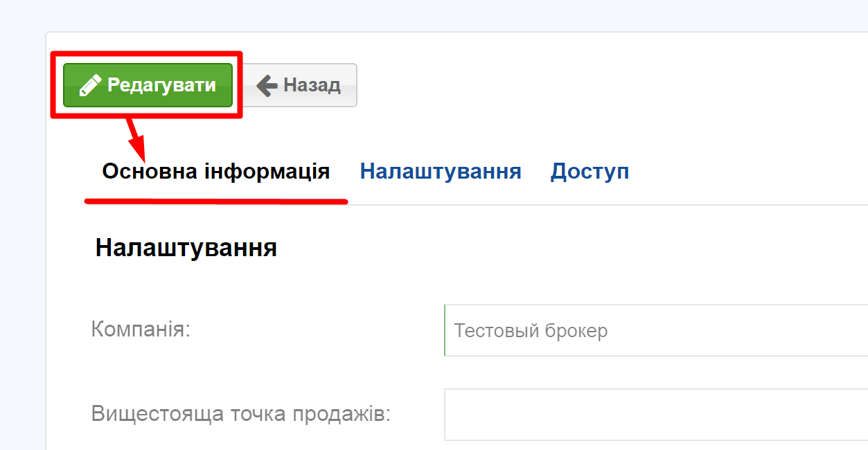Switch to the Основна інформація tab
The width and height of the screenshot is (868, 450).
click(x=216, y=171)
